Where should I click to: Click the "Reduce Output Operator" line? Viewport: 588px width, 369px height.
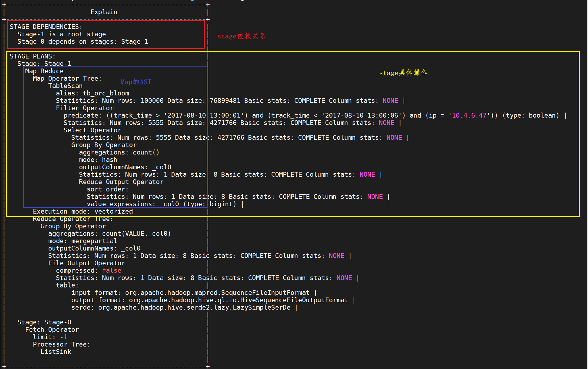pos(121,182)
